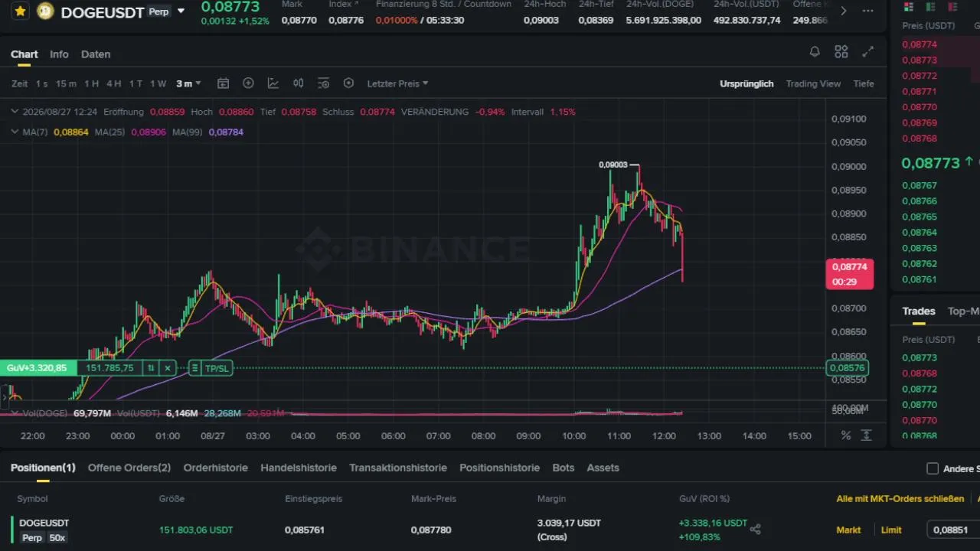Viewport: 980px width, 551px height.
Task: Open the calendar date-jump tool
Action: [223, 83]
